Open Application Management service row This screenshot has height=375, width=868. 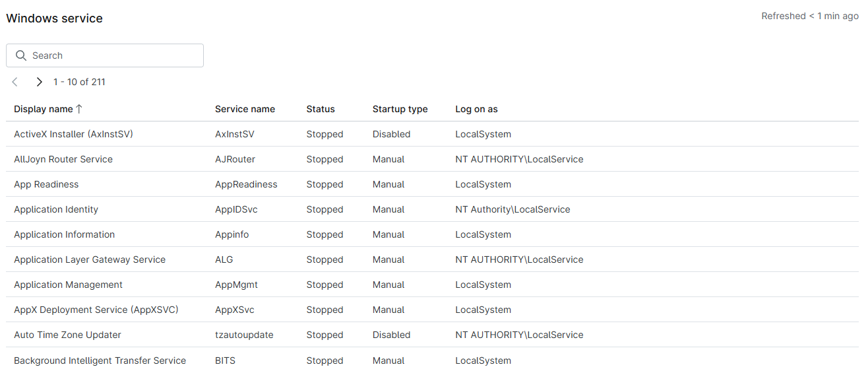point(68,285)
